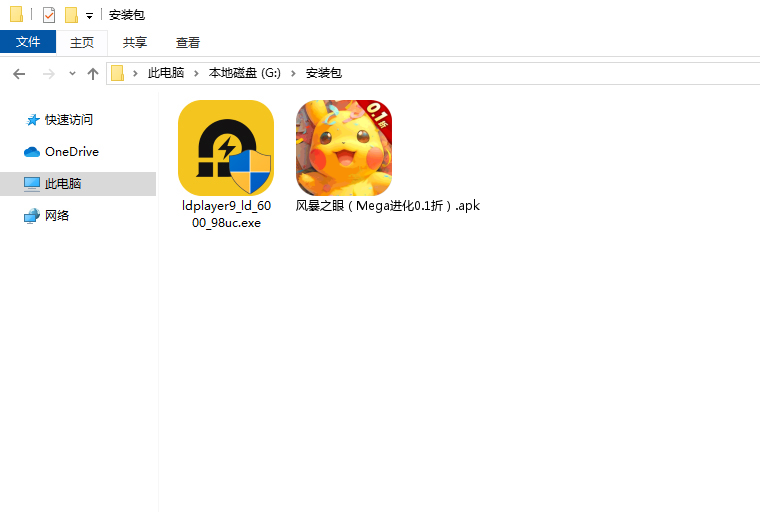The width and height of the screenshot is (760, 512).
Task: Switch to the 查看 ribbon tab
Action: pyautogui.click(x=188, y=42)
